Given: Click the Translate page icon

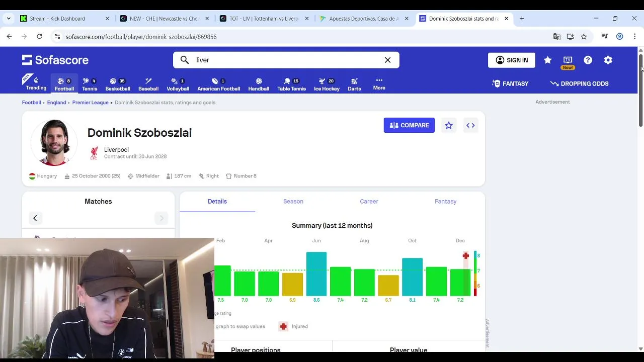Looking at the screenshot, I should click(556, 37).
